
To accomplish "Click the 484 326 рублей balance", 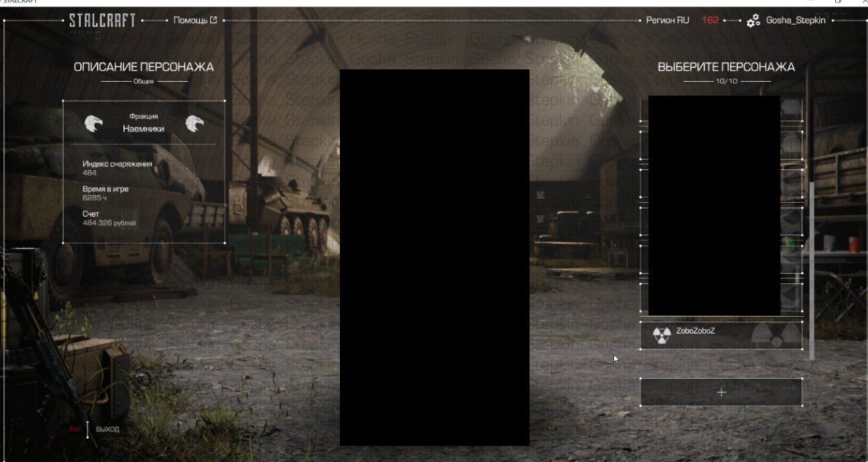I will click(x=109, y=223).
